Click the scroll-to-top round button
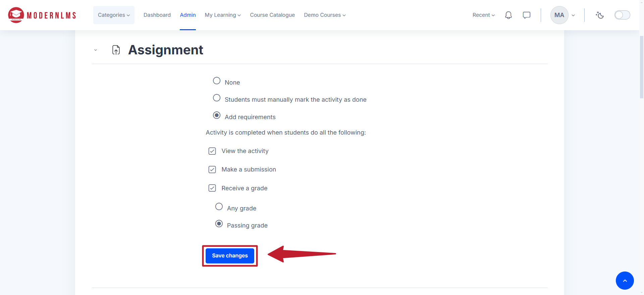Viewport: 644px width, 295px height. click(625, 281)
